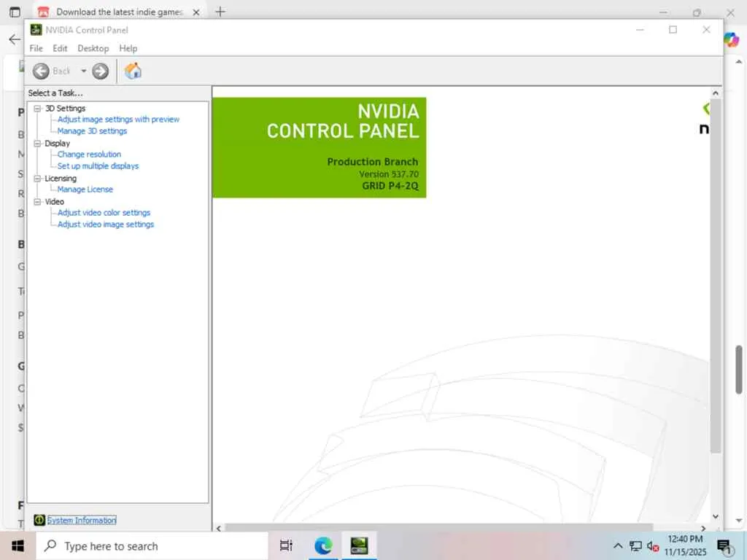The image size is (747, 560).
Task: Click the content pane vertical scrollbar
Action: (715, 275)
